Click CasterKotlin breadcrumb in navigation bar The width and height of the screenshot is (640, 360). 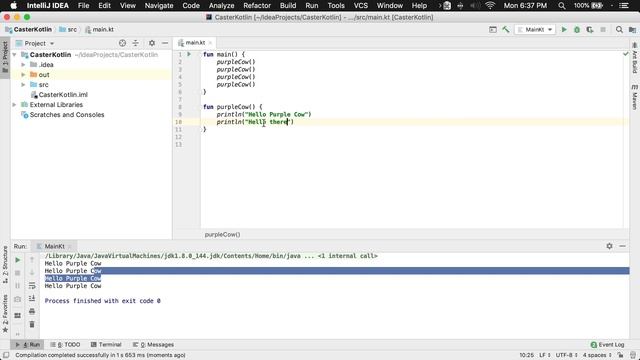29,29
